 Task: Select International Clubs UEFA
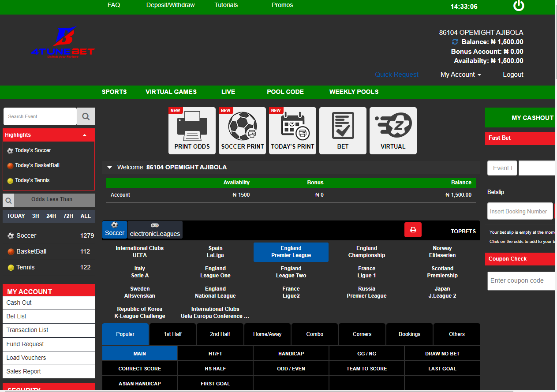click(140, 252)
